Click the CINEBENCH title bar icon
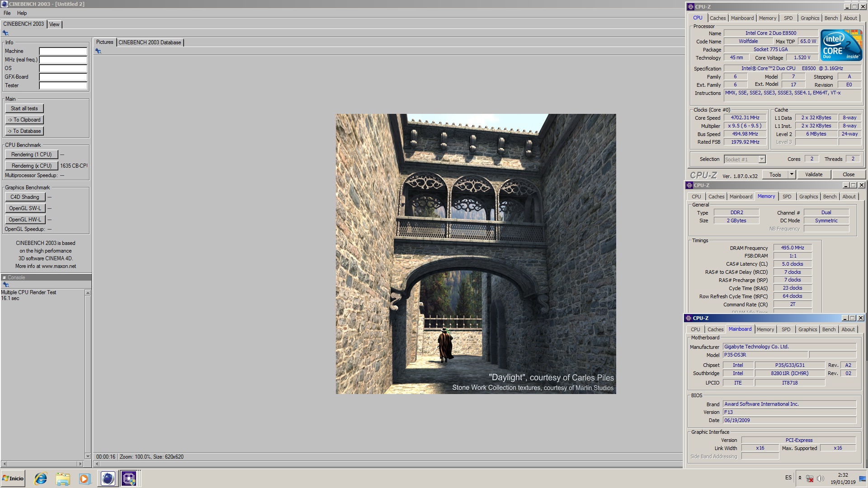The image size is (868, 488). point(5,4)
